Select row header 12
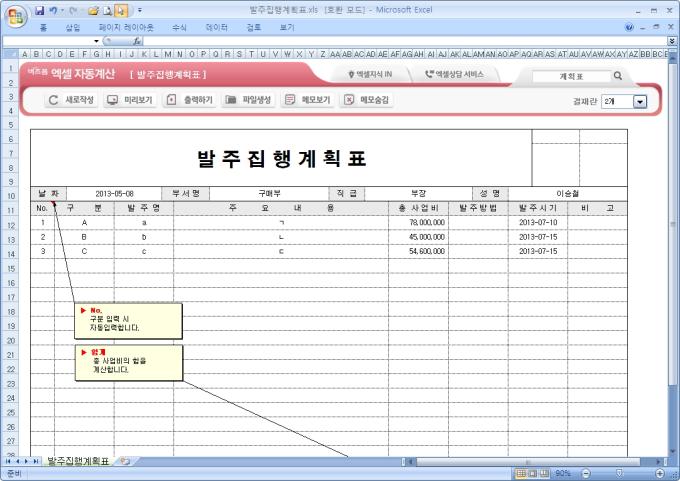The height and width of the screenshot is (481, 680). [x=11, y=226]
